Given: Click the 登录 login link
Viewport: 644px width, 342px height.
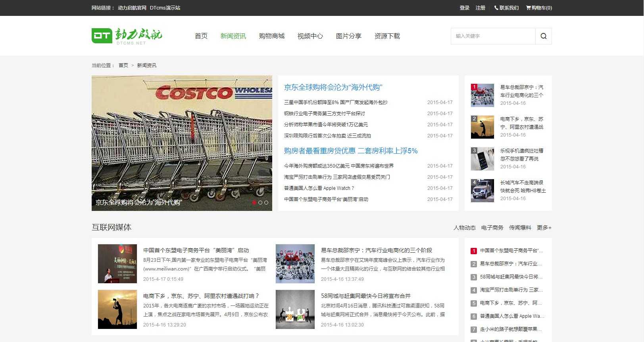Looking at the screenshot, I should point(465,8).
